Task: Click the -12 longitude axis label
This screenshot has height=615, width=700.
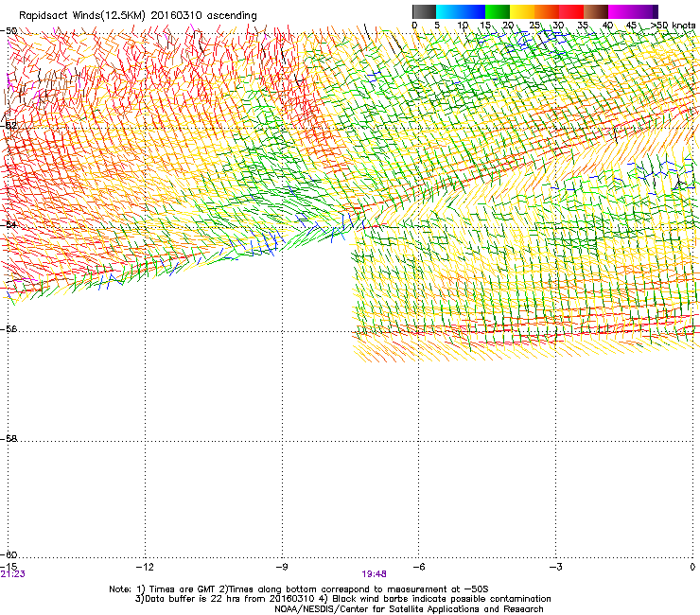Action: pos(145,567)
